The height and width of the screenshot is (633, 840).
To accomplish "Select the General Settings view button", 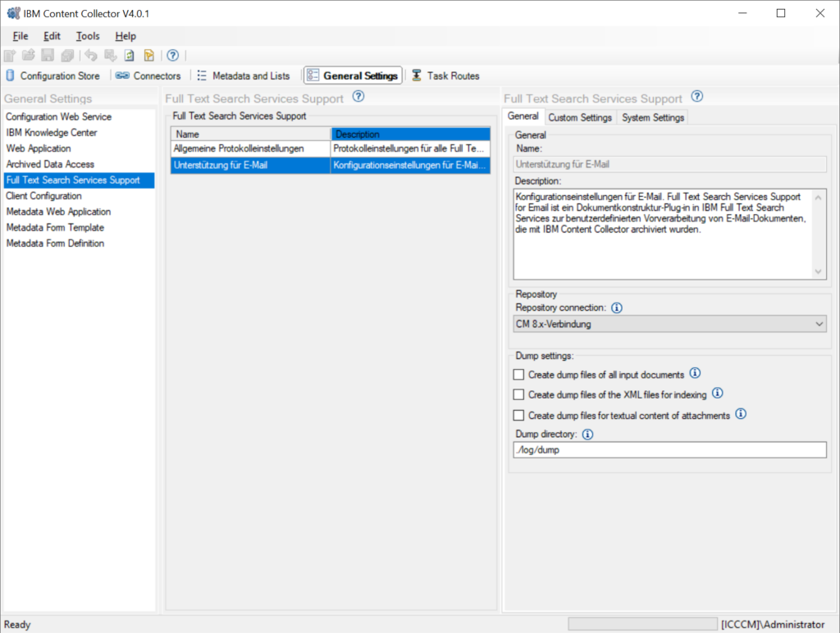I will click(x=353, y=75).
